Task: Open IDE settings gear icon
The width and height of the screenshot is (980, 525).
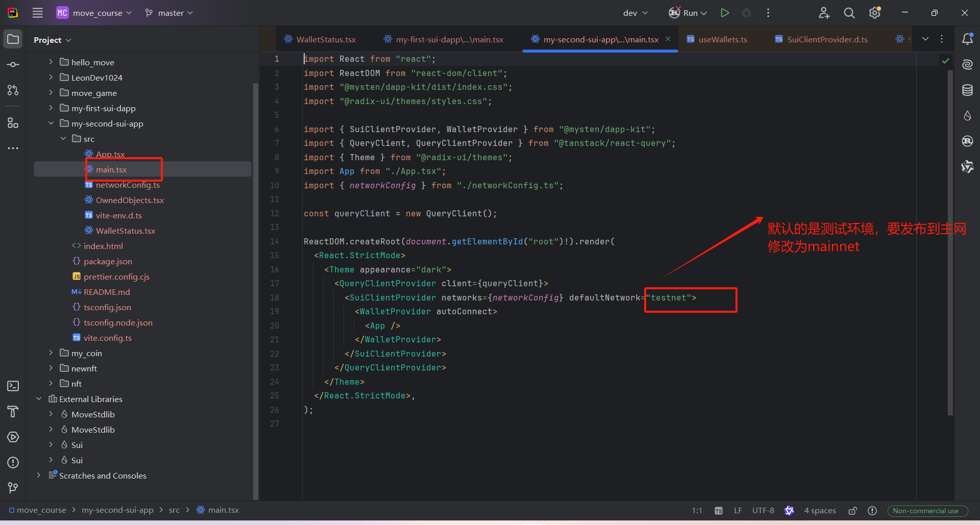Action: [x=875, y=13]
